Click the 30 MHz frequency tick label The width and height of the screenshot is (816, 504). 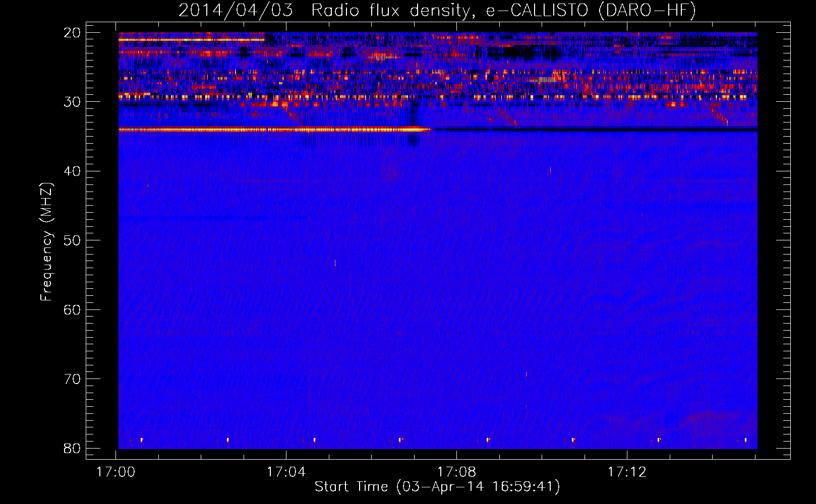(x=72, y=102)
